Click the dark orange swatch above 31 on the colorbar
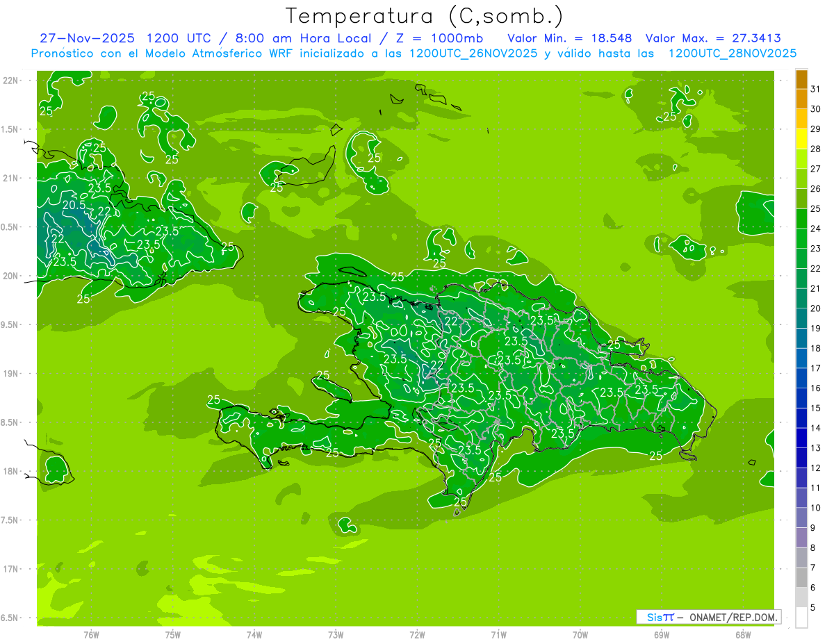The image size is (834, 644). [x=801, y=80]
